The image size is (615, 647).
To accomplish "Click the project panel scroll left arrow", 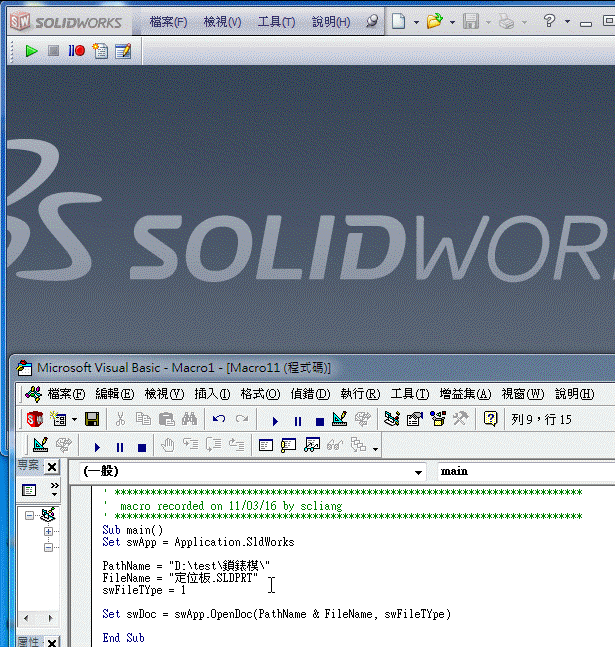I will pos(26,618).
